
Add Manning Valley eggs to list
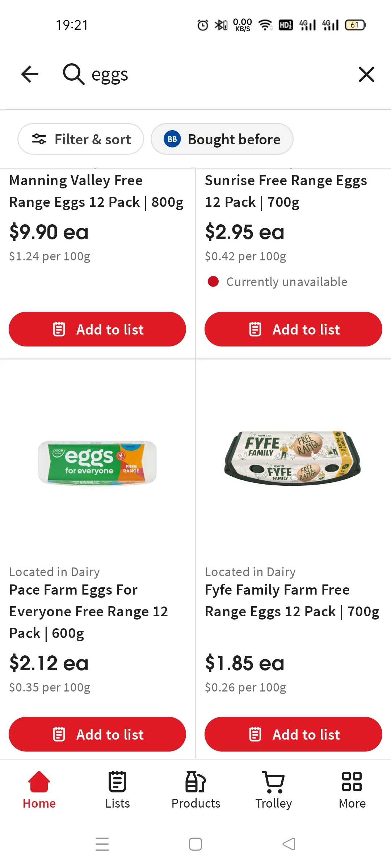97,329
